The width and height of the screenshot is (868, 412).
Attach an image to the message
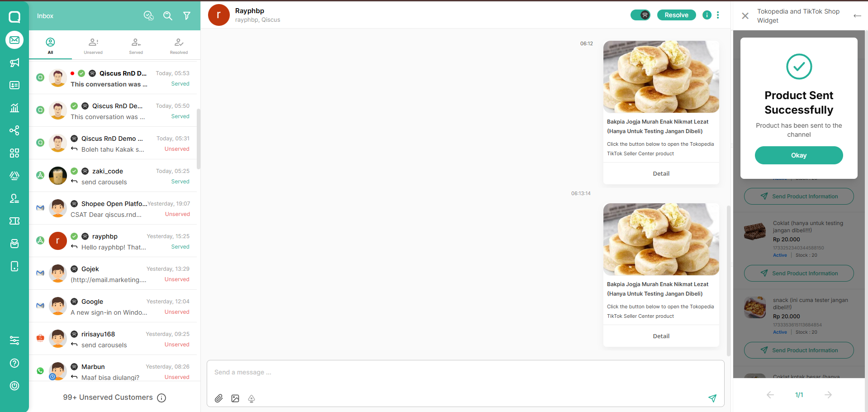(235, 398)
